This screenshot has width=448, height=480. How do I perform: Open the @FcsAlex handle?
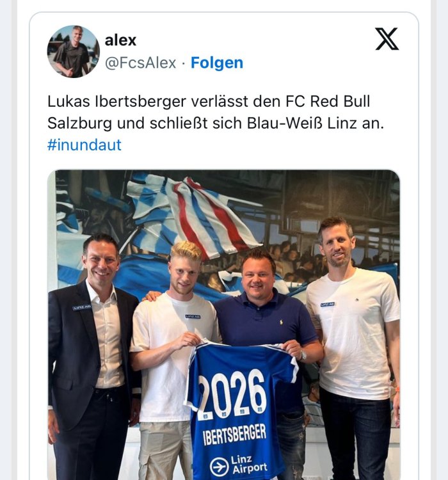(x=141, y=63)
